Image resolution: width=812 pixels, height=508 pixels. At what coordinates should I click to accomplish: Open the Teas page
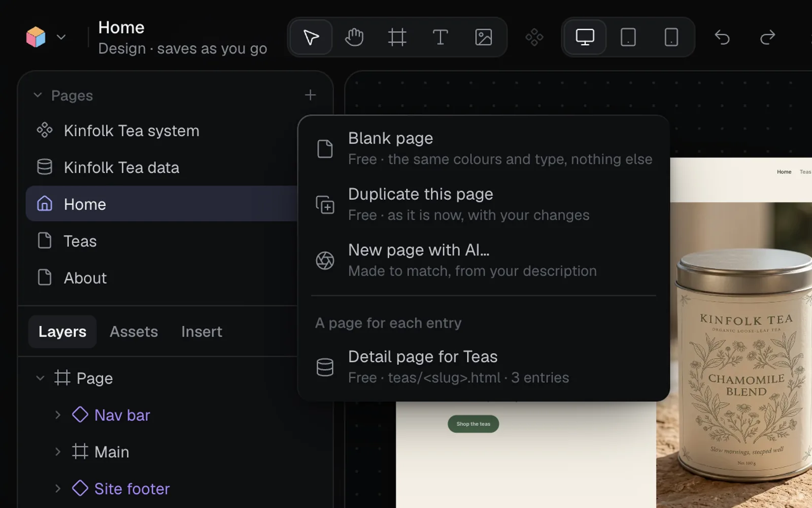coord(161,241)
